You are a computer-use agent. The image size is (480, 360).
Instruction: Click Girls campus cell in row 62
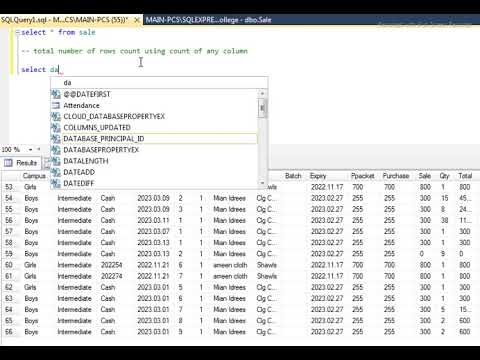pos(30,287)
